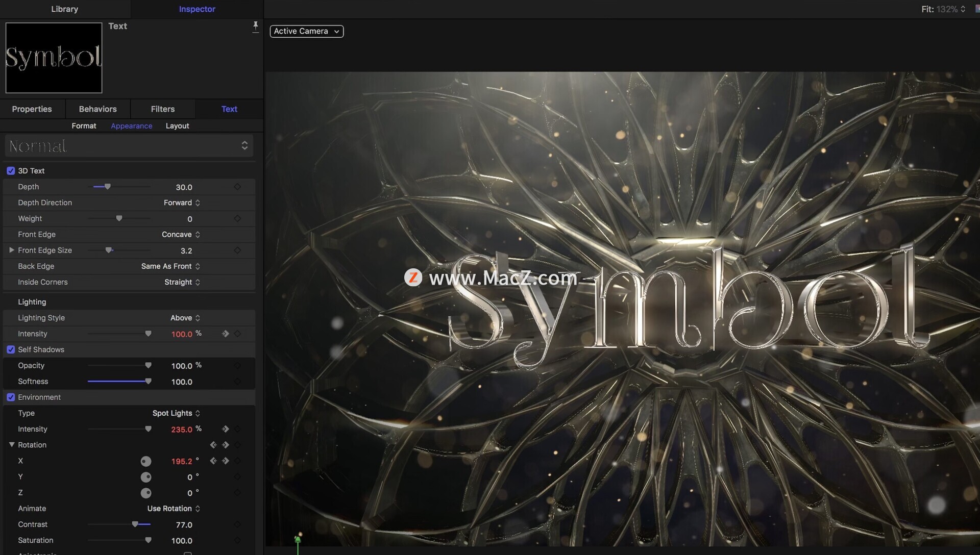Click the Rotation Z dial control

click(146, 493)
